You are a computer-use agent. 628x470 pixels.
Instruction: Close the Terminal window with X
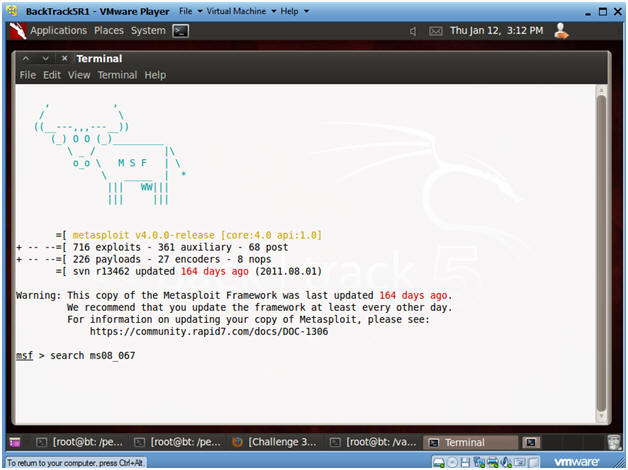pos(64,58)
